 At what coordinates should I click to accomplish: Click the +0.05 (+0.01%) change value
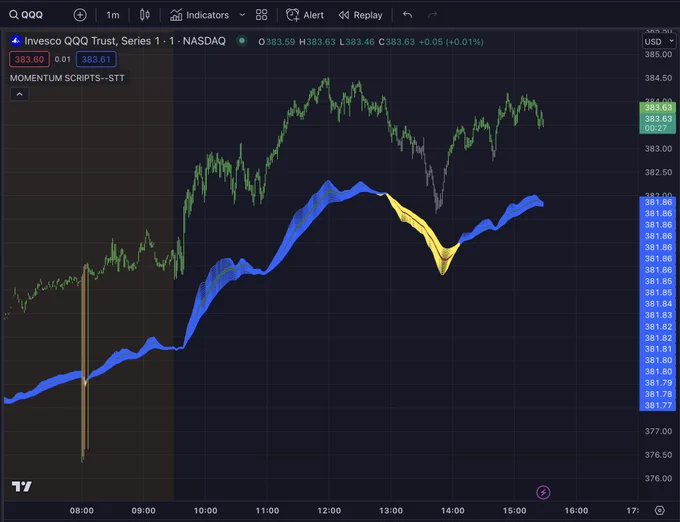(451, 42)
